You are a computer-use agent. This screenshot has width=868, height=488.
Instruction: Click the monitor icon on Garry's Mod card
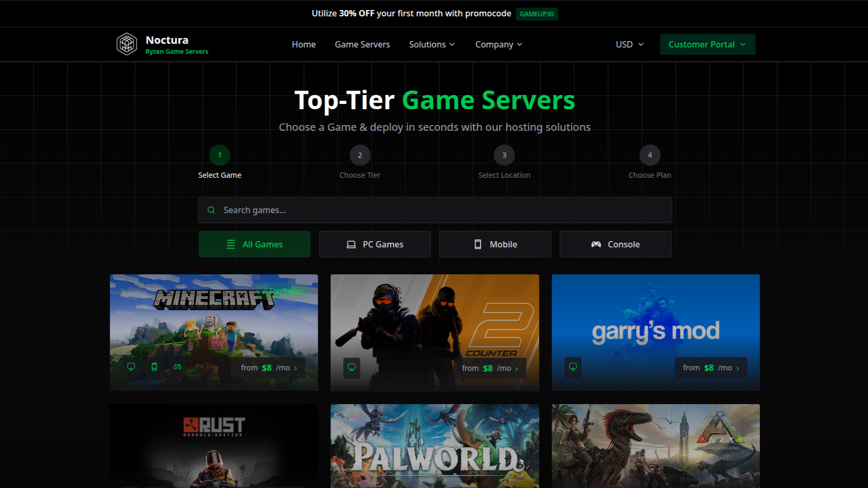pos(573,367)
